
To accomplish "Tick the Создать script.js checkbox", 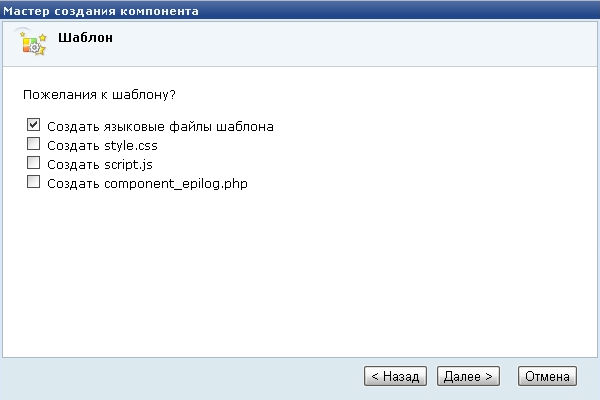I will pyautogui.click(x=33, y=163).
